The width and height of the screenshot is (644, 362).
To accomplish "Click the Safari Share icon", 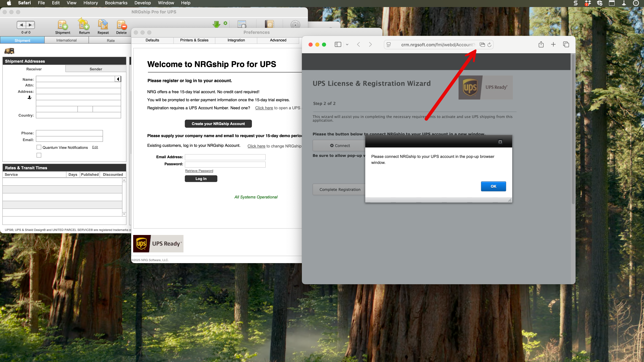I will coord(541,44).
